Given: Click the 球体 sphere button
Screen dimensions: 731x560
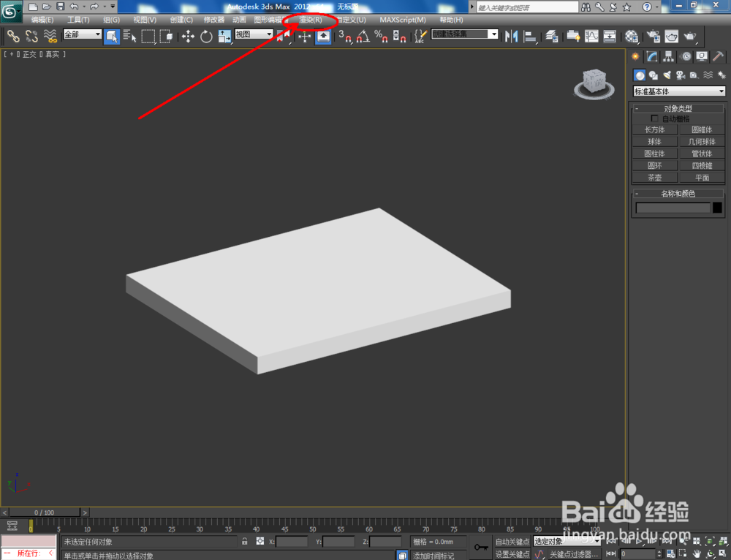Looking at the screenshot, I should (654, 142).
